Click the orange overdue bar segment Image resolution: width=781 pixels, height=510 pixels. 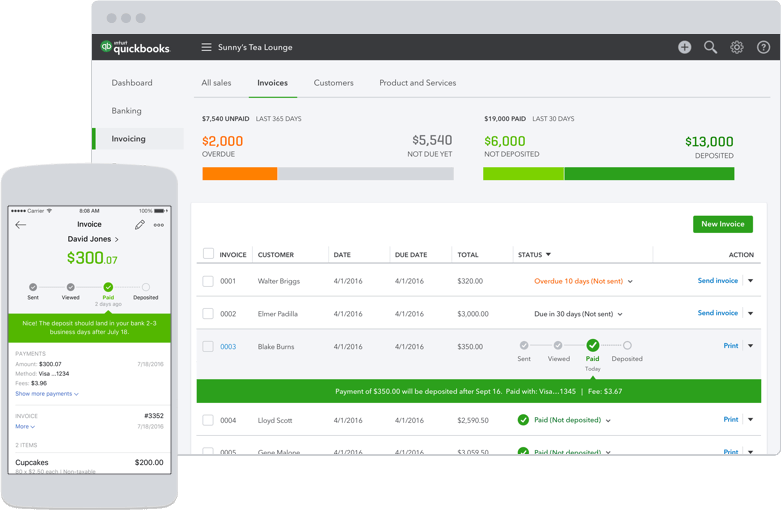[239, 174]
